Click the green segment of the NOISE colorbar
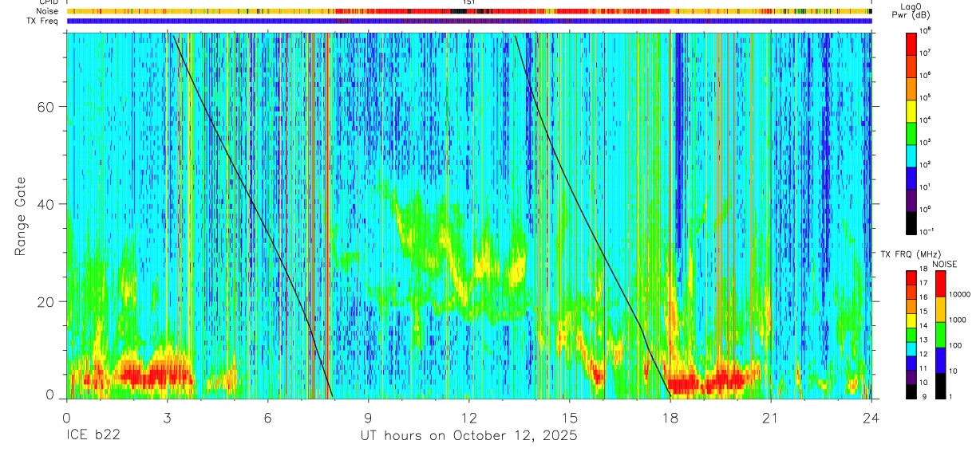This screenshot has width=980, height=452. tap(940, 335)
